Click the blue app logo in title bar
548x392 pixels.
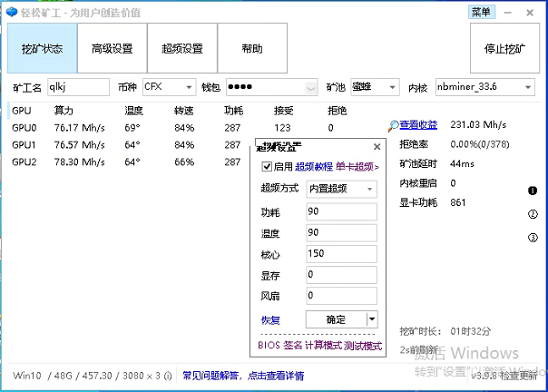click(10, 11)
